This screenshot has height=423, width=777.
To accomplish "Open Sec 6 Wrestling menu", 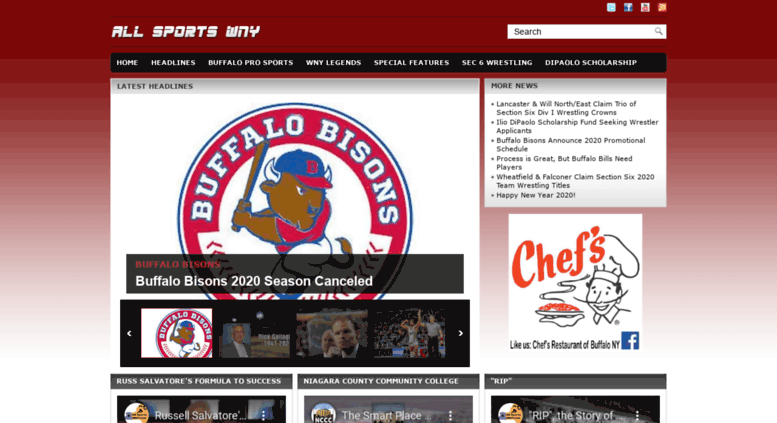I will click(x=497, y=62).
